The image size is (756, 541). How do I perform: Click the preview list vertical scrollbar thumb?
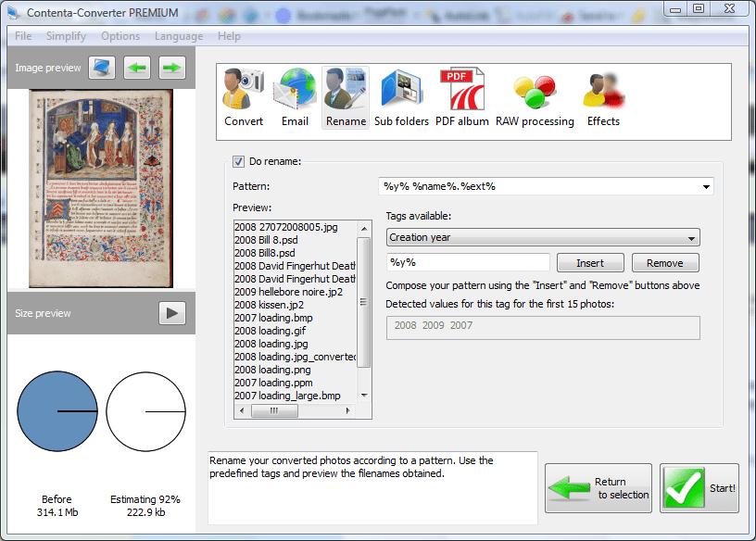click(364, 302)
